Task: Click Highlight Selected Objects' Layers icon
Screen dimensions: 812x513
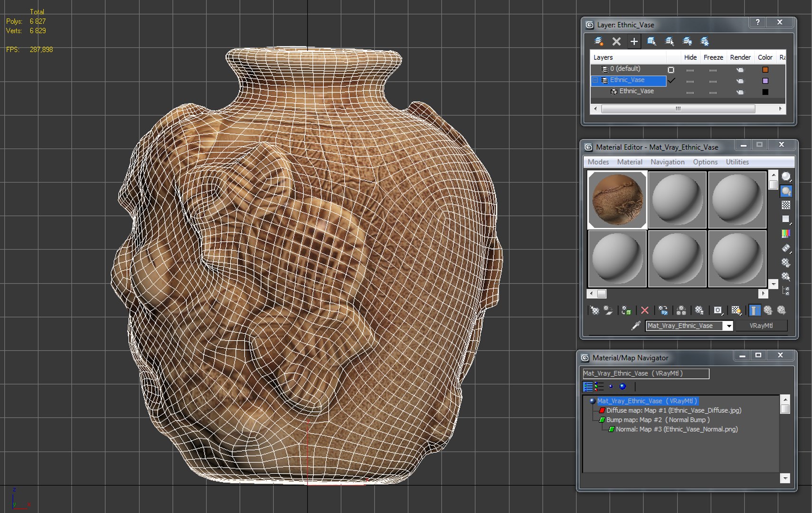Action: (670, 41)
